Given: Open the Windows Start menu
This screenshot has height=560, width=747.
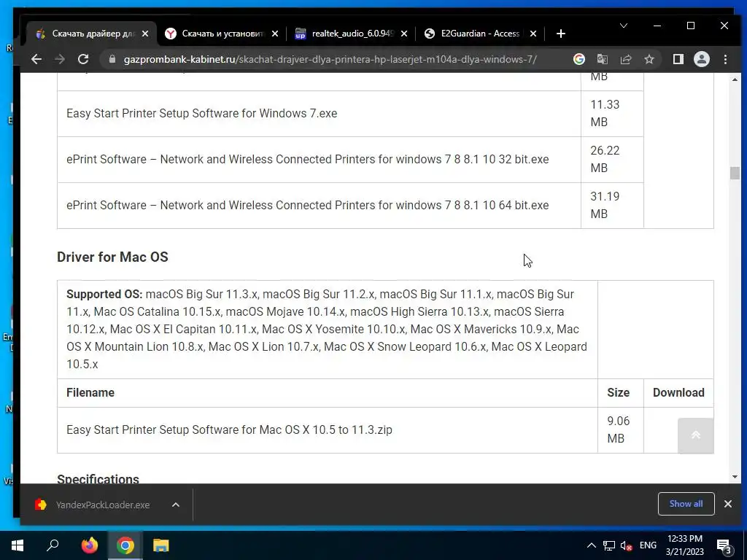Looking at the screenshot, I should pos(18,545).
